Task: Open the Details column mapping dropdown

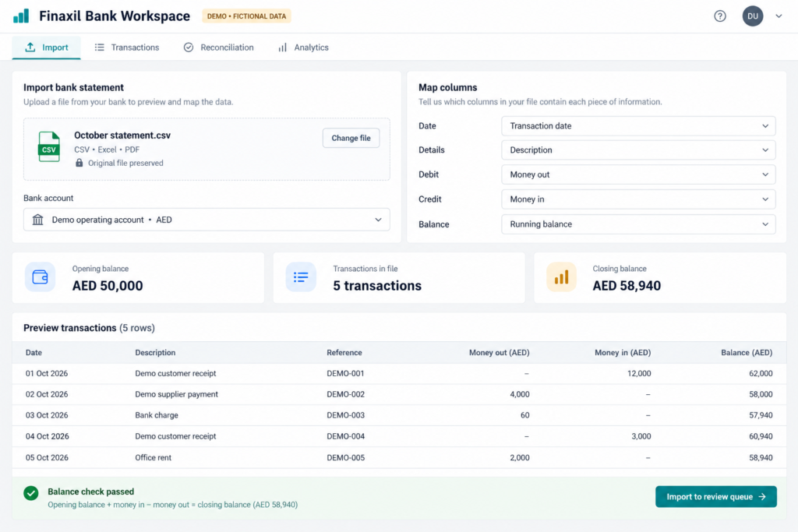Action: (638, 150)
